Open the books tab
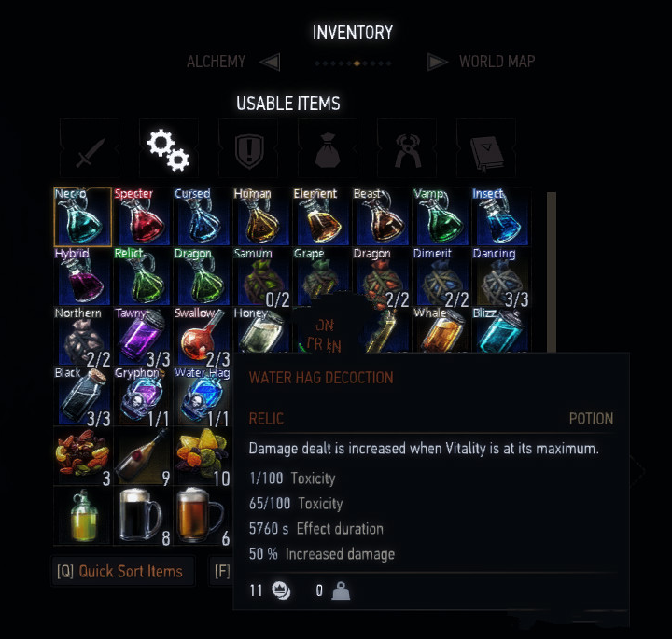672x639 pixels. coord(486,148)
